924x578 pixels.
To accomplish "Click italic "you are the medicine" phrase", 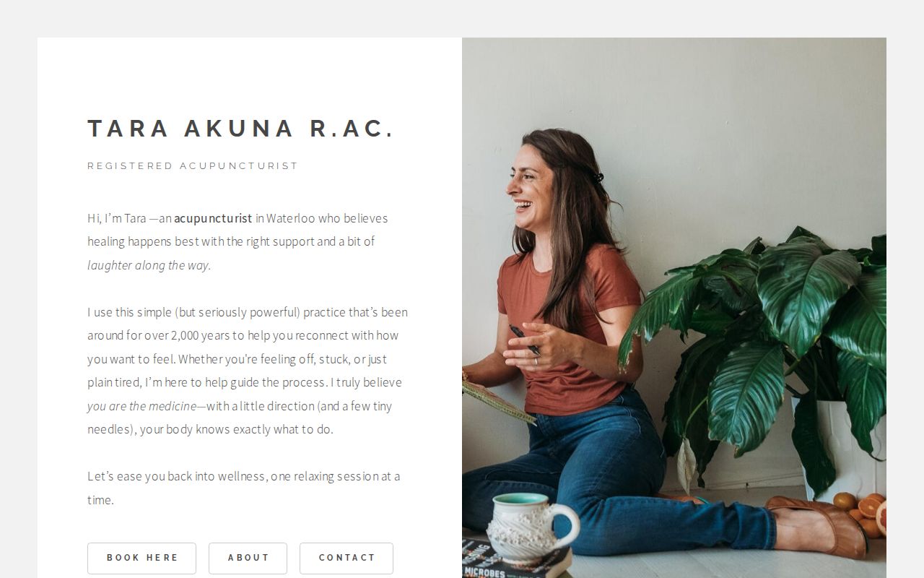I will [141, 406].
